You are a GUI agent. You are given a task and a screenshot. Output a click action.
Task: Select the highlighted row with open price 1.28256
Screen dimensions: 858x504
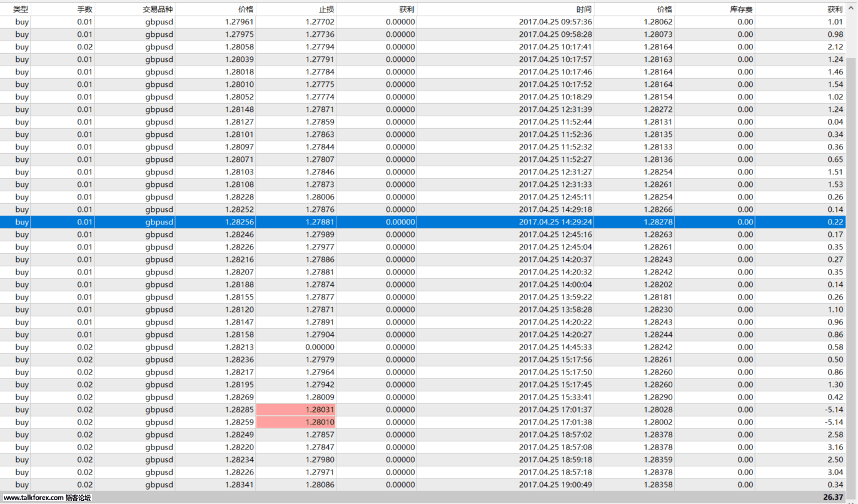(x=423, y=222)
